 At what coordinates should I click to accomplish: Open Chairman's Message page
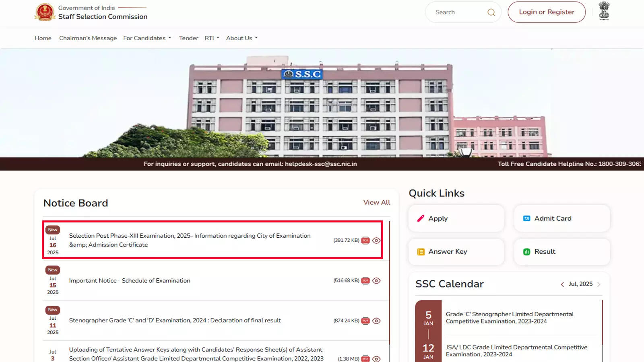click(x=88, y=38)
